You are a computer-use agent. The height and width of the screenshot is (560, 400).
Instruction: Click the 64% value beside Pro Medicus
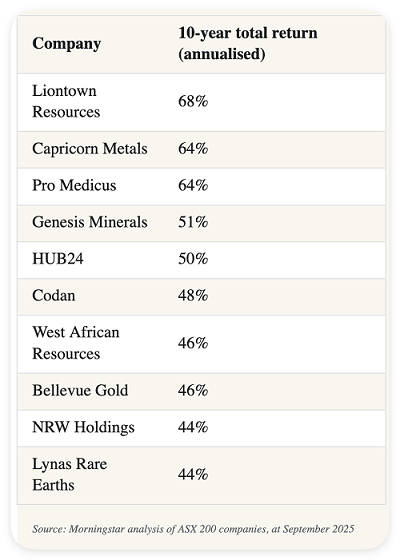click(x=193, y=186)
